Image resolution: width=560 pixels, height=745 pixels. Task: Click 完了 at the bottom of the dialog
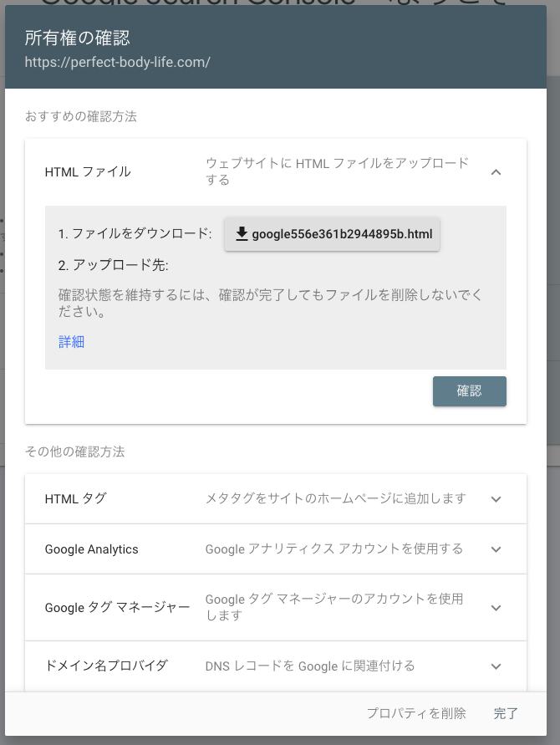pyautogui.click(x=506, y=713)
